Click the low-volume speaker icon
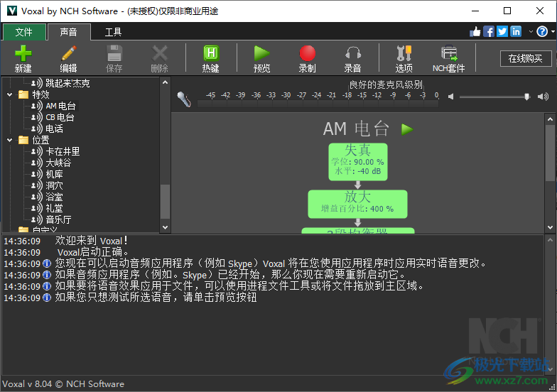This screenshot has height=392, width=557. tap(450, 97)
